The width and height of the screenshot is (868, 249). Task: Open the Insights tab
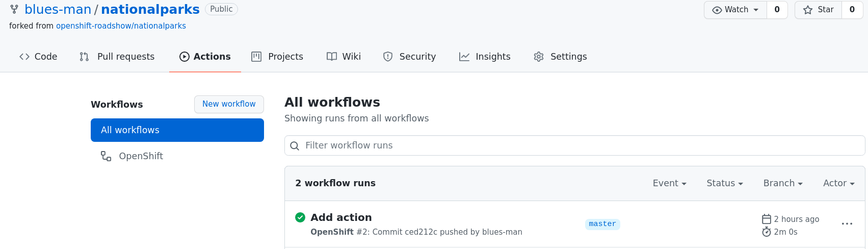(485, 57)
